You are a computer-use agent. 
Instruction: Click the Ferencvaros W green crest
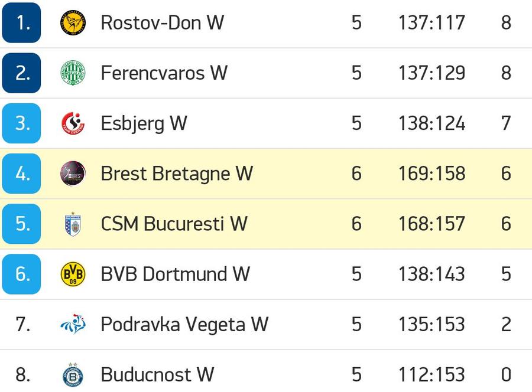tap(73, 73)
